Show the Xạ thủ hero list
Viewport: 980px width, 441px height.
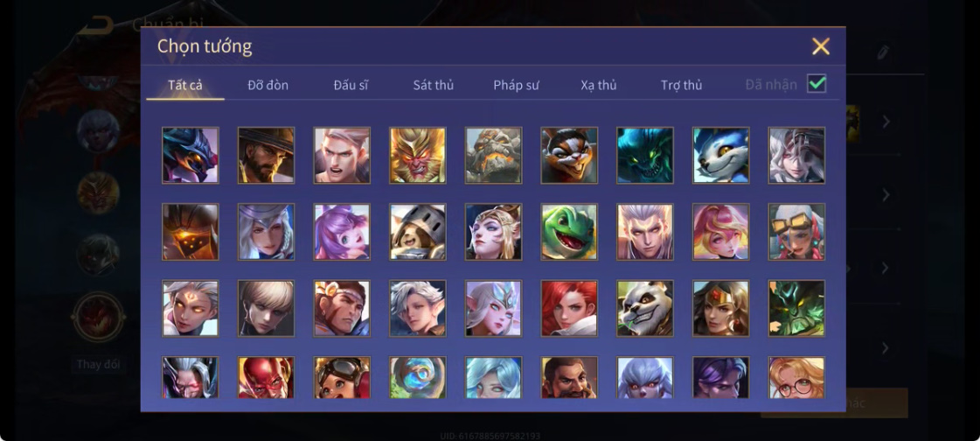click(x=599, y=85)
